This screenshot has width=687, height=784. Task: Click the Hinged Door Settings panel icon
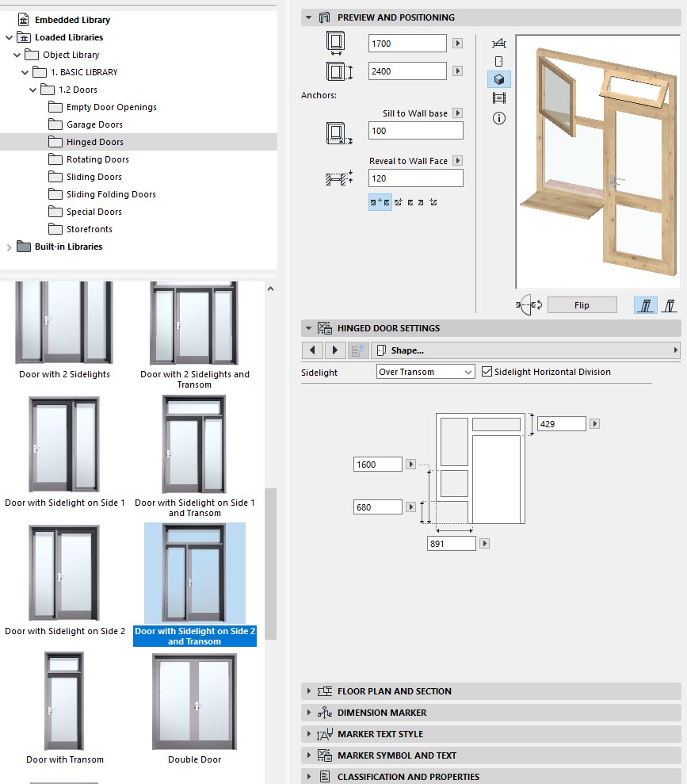coord(325,328)
